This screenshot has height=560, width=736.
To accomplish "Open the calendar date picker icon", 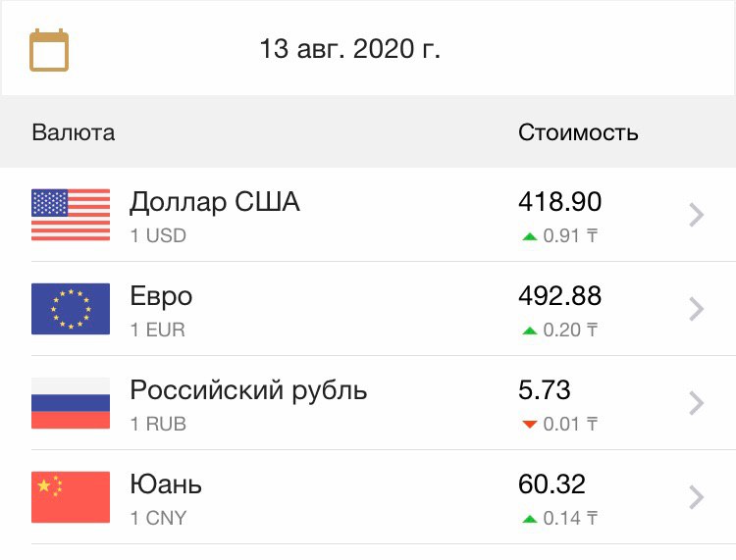I will [x=49, y=50].
